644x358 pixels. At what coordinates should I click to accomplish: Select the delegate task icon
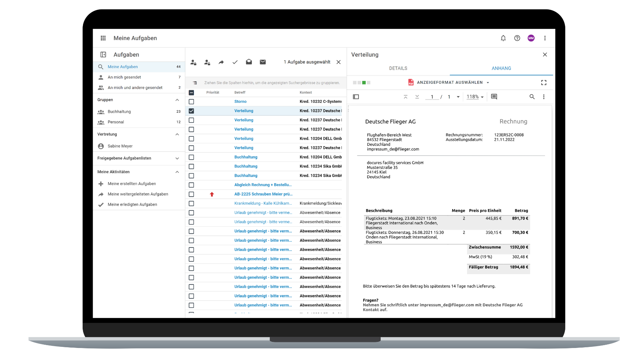click(193, 62)
